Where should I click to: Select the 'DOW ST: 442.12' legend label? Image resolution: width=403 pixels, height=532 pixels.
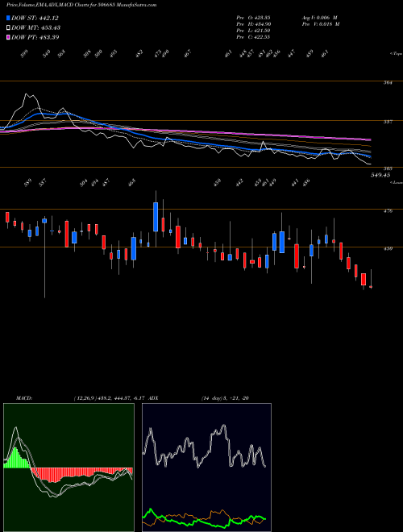(35, 19)
